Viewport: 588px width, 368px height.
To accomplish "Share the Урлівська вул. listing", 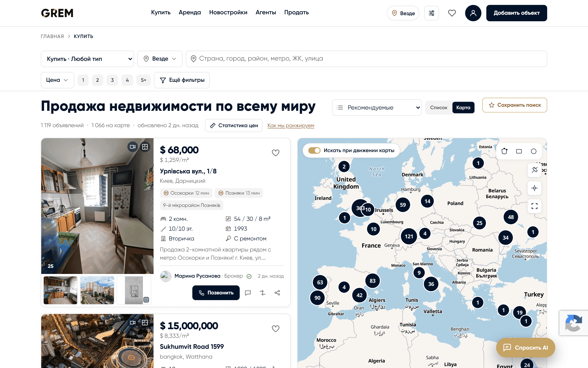I will click(x=277, y=293).
